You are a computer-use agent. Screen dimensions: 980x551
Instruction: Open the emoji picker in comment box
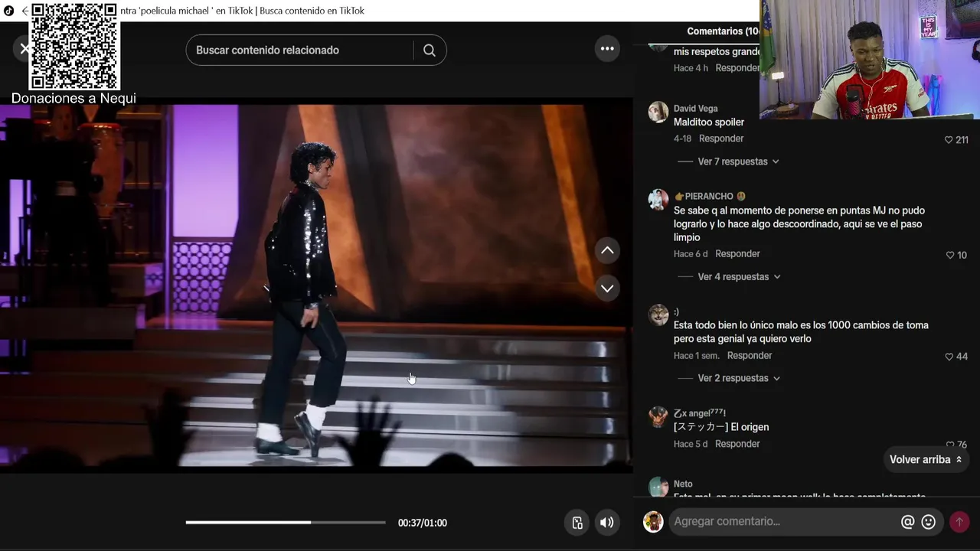point(929,522)
